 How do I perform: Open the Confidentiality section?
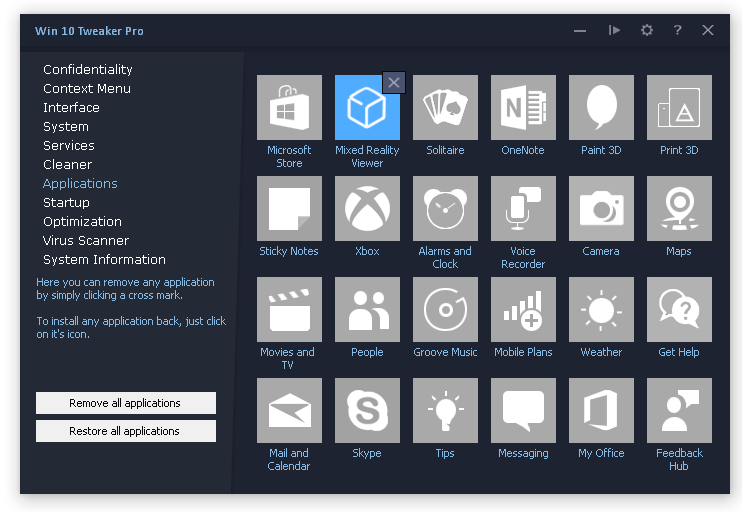click(88, 70)
